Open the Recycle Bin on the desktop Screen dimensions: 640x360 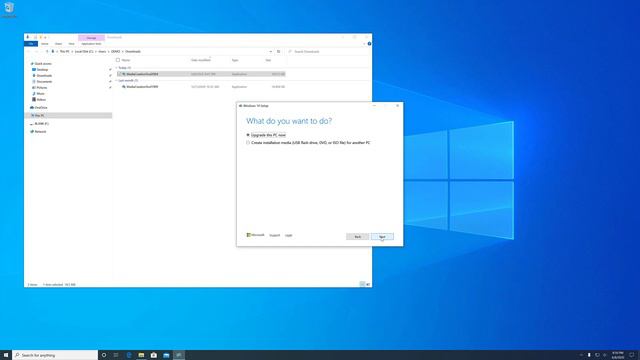click(9, 10)
